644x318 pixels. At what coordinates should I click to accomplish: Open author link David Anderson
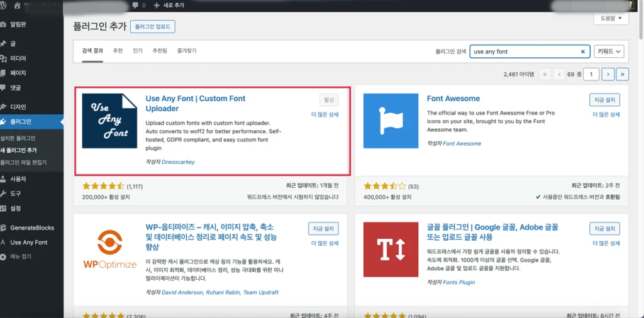(x=182, y=293)
